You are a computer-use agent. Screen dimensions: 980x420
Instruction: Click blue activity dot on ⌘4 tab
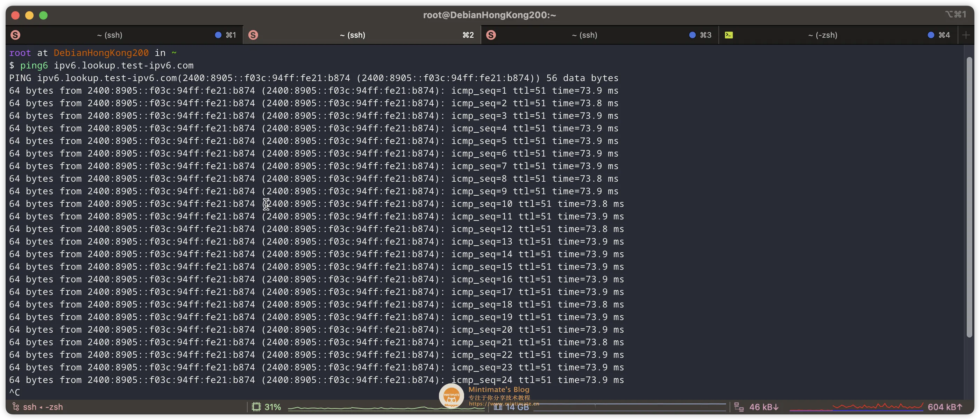[x=931, y=35]
